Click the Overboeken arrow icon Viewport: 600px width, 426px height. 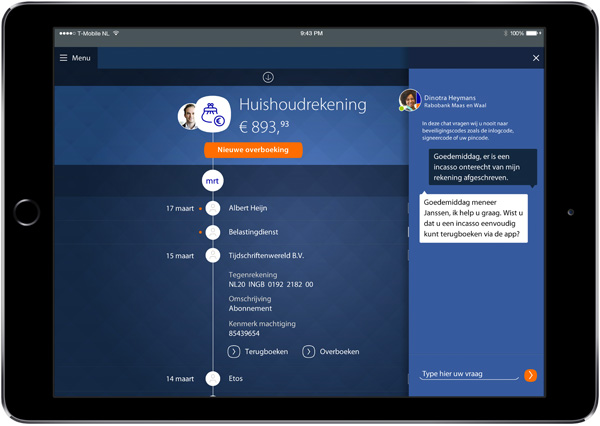pyautogui.click(x=309, y=352)
